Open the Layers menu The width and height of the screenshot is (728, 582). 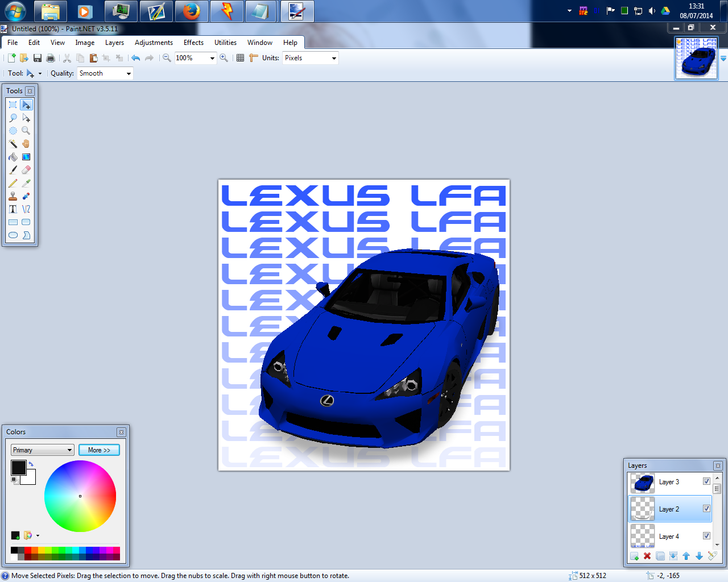[114, 43]
